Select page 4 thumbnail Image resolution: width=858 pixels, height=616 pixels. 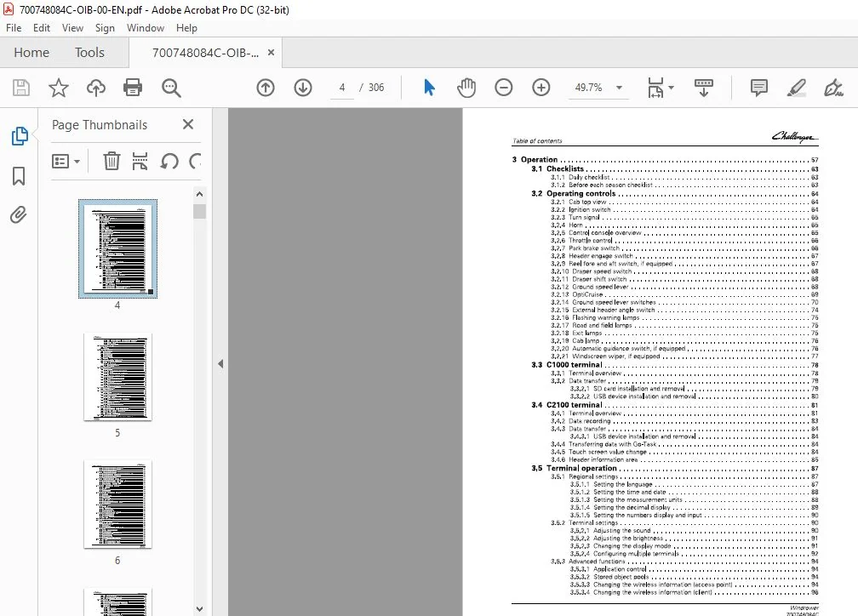pos(117,249)
